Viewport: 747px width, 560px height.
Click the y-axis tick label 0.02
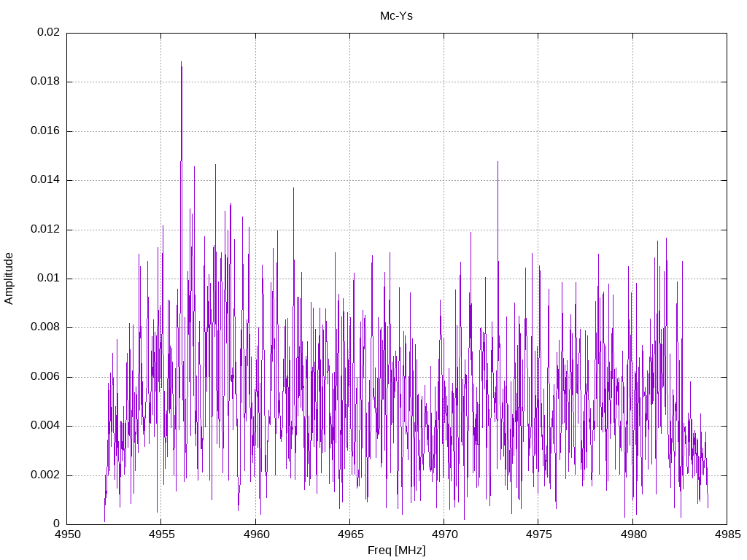49,32
